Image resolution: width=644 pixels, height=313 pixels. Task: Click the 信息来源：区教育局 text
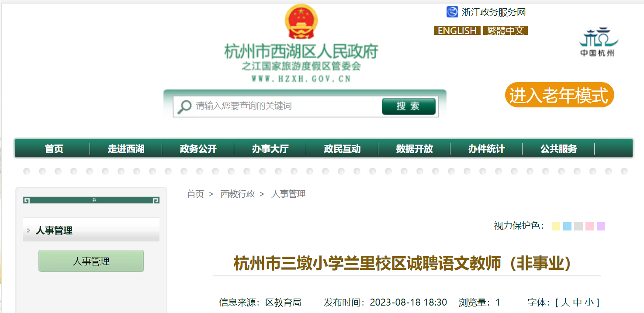(x=260, y=302)
